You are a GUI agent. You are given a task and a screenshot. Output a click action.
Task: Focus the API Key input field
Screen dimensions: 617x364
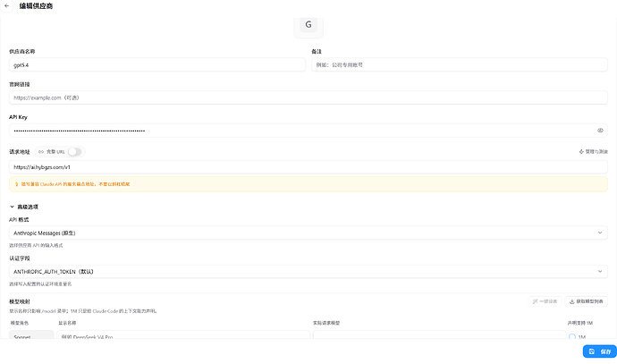pyautogui.click(x=308, y=131)
